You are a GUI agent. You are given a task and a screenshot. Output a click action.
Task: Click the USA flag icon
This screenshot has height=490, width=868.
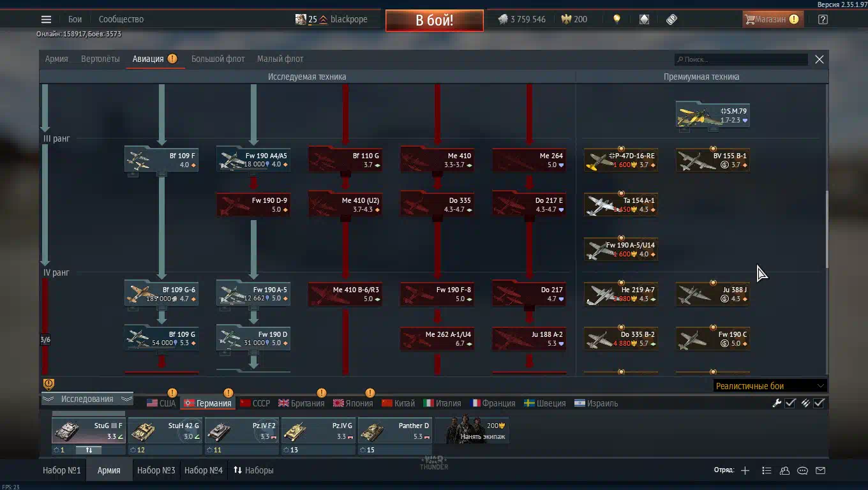152,403
